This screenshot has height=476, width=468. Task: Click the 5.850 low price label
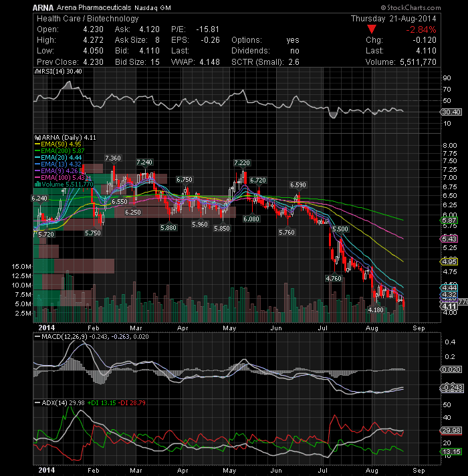coord(222,228)
